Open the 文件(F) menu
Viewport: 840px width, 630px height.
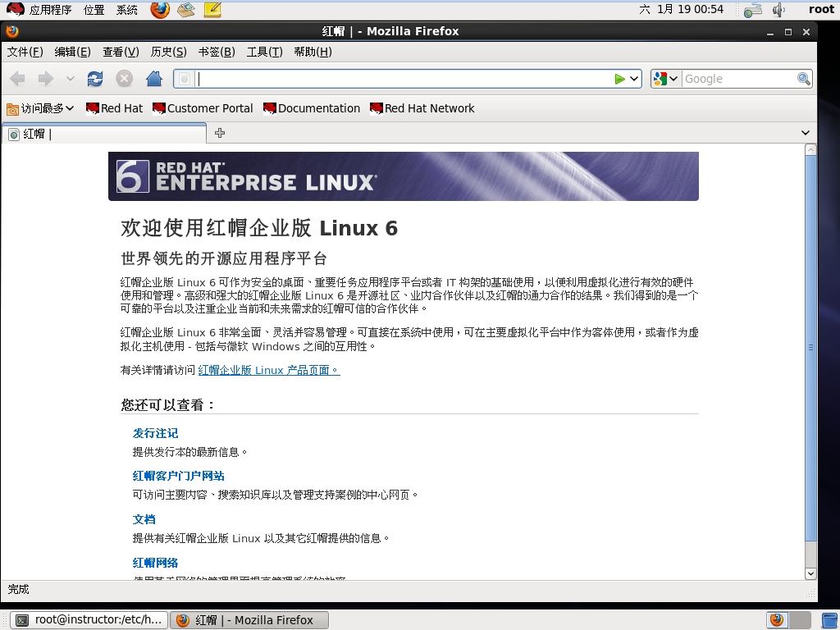pyautogui.click(x=25, y=52)
